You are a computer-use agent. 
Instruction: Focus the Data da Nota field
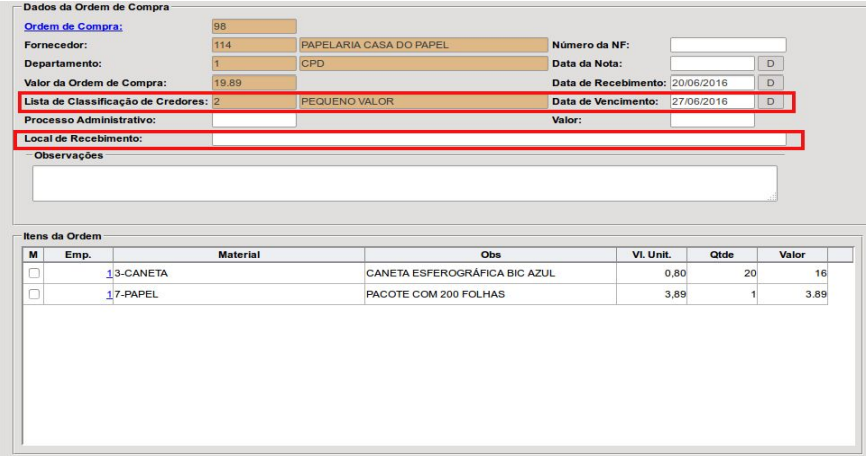(711, 64)
